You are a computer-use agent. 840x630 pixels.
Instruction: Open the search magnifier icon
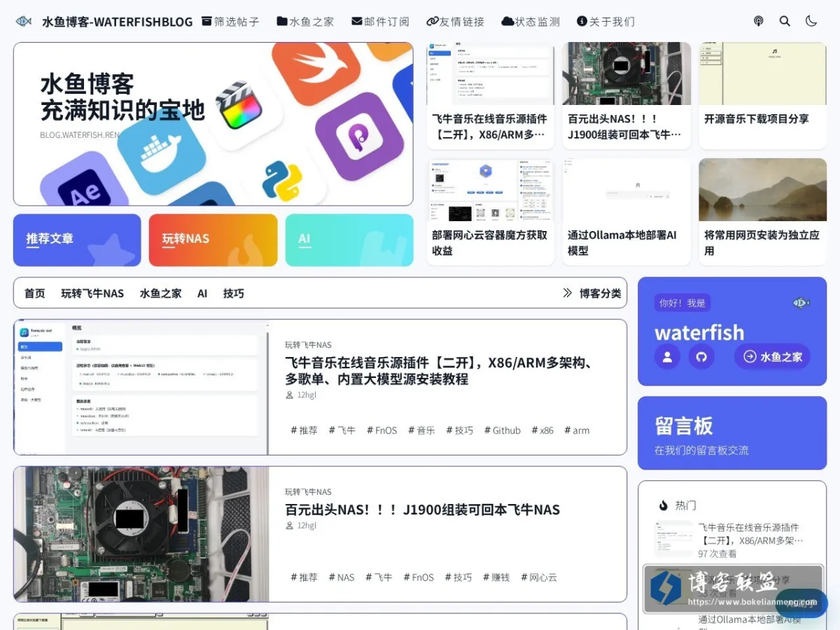point(785,21)
